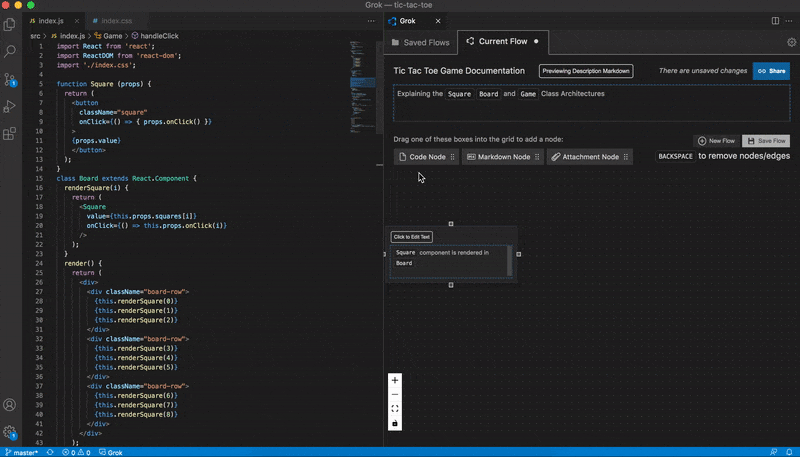Click the Board chip in the description
Screen dimensions: 800x457
489,94
